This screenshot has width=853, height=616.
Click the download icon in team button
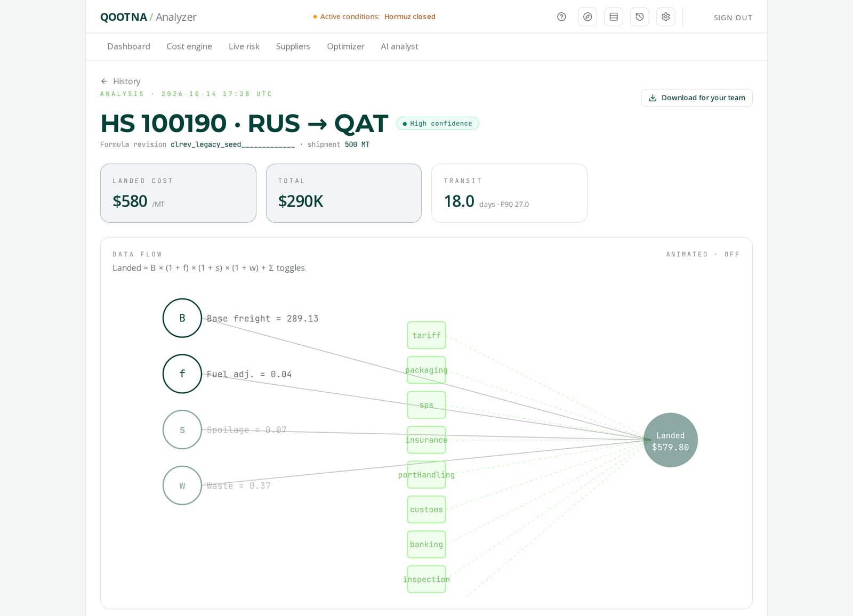click(x=653, y=98)
